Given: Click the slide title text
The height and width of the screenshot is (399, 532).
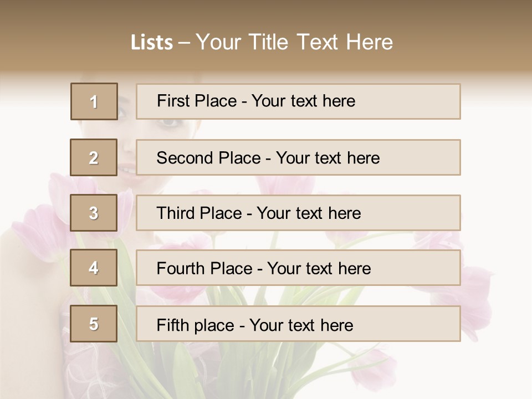Looking at the screenshot, I should pyautogui.click(x=262, y=42).
